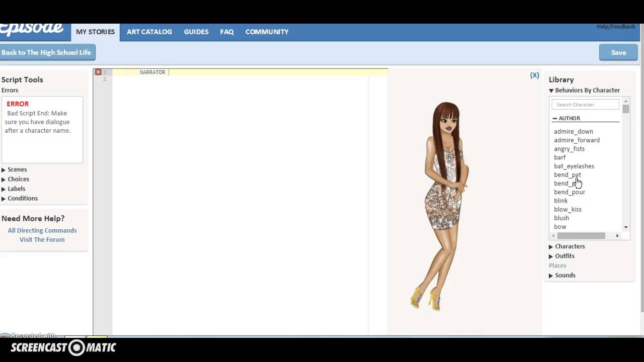Click behavior list scroll up arrow
Screen dimensions: 644x362
tap(626, 101)
